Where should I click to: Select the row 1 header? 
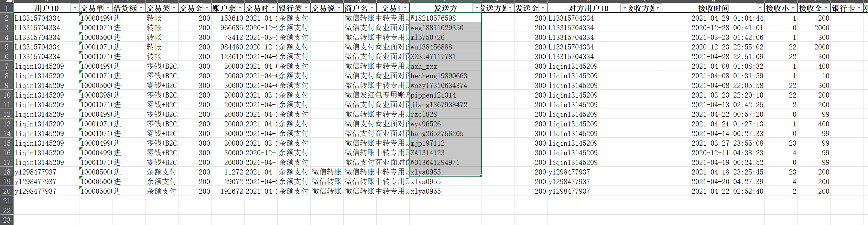[7, 8]
